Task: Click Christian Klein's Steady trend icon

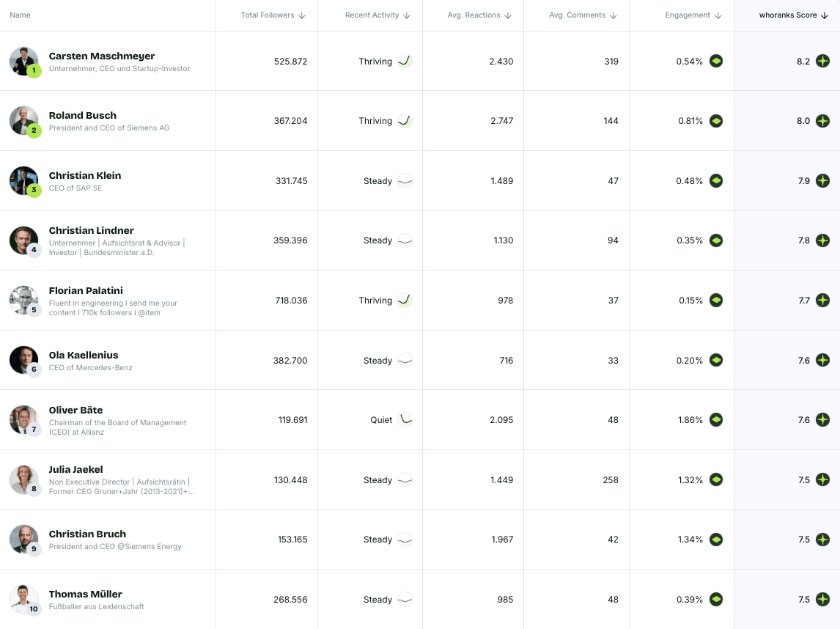Action: [x=405, y=181]
